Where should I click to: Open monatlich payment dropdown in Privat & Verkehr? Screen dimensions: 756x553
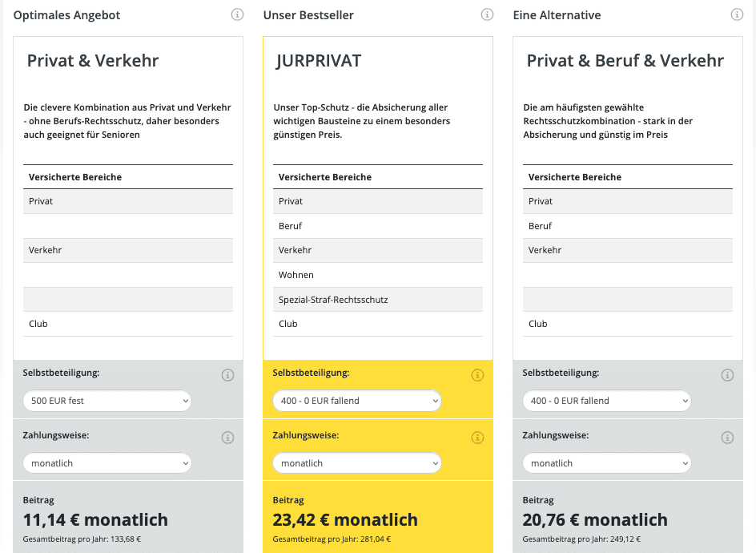(x=107, y=463)
